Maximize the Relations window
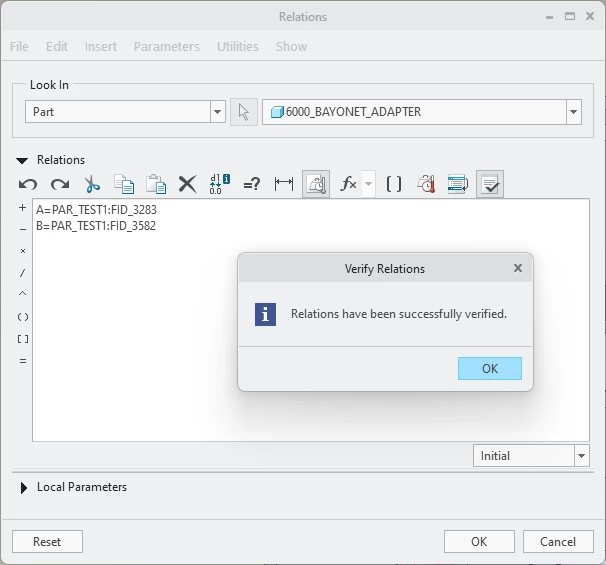 coord(570,16)
